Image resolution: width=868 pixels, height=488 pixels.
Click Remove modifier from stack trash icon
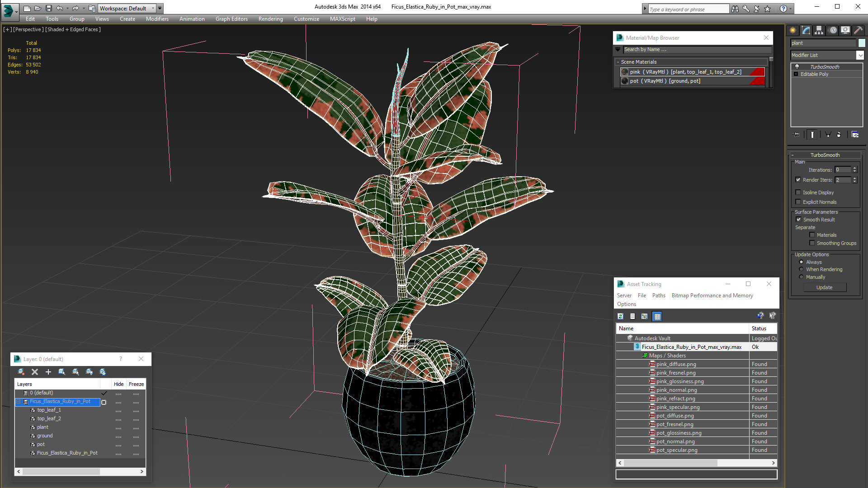pyautogui.click(x=839, y=135)
